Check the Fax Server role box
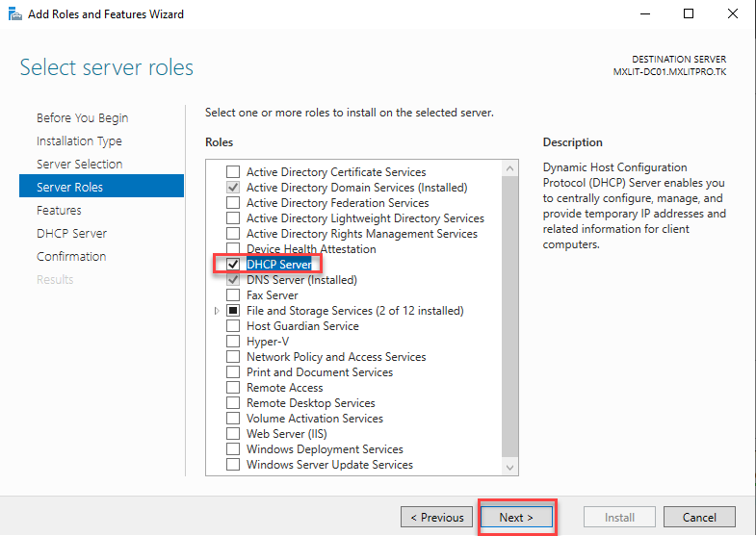The width and height of the screenshot is (756, 536). point(232,295)
